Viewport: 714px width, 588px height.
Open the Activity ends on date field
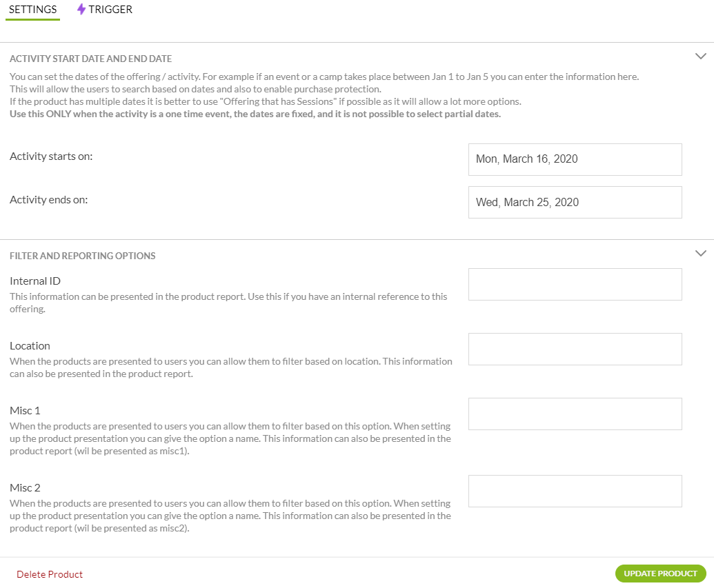pos(575,202)
